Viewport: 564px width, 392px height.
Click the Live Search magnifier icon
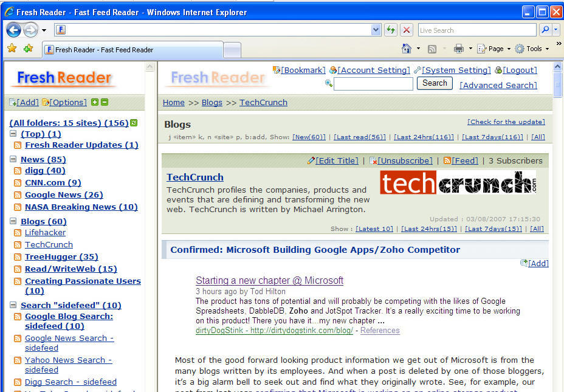click(x=545, y=29)
